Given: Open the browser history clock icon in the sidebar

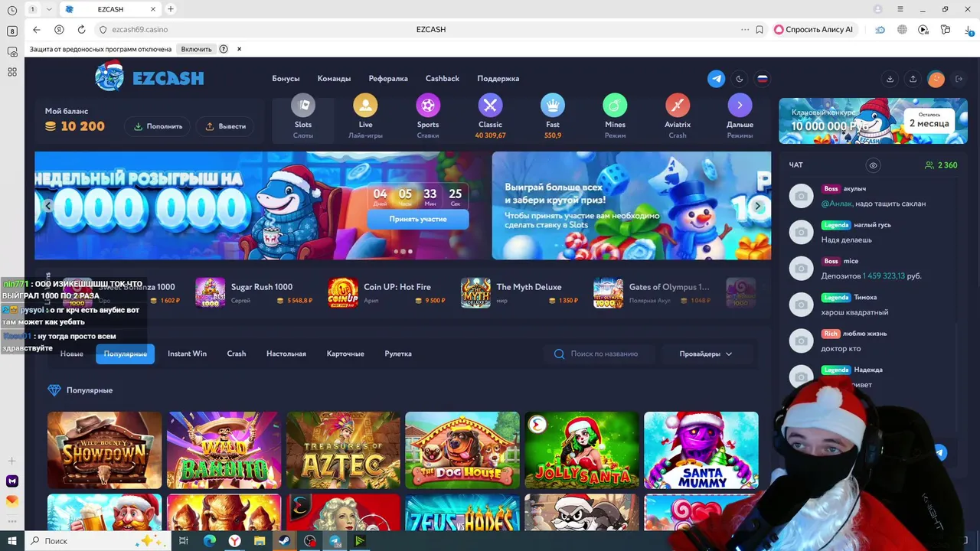Looking at the screenshot, I should click(12, 10).
